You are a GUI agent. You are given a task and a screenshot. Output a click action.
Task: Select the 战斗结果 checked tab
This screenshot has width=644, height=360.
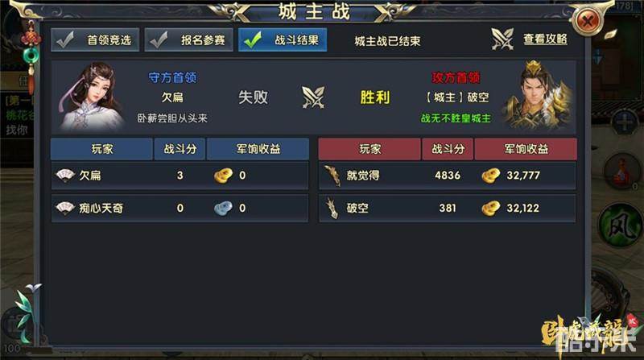tap(283, 39)
